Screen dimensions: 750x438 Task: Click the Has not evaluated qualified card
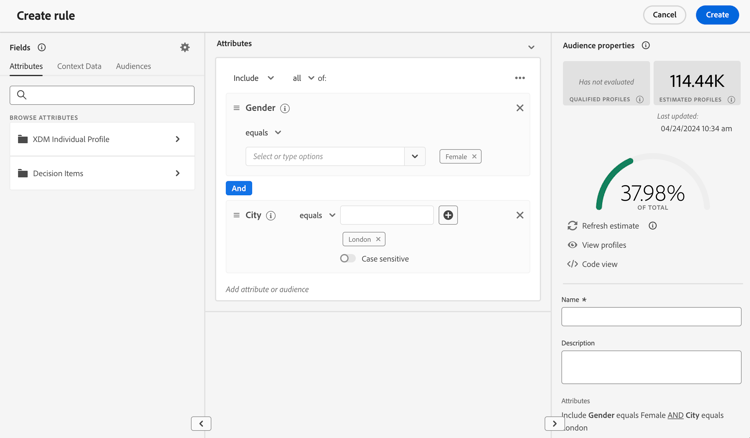[x=606, y=83]
